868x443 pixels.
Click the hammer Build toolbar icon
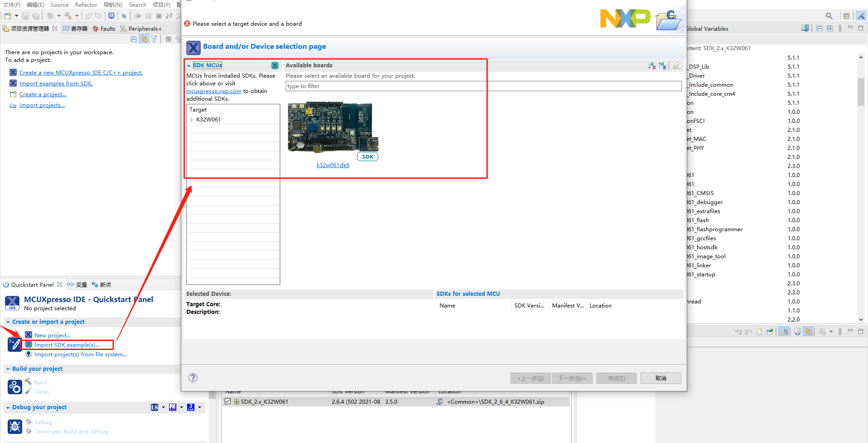(x=68, y=16)
